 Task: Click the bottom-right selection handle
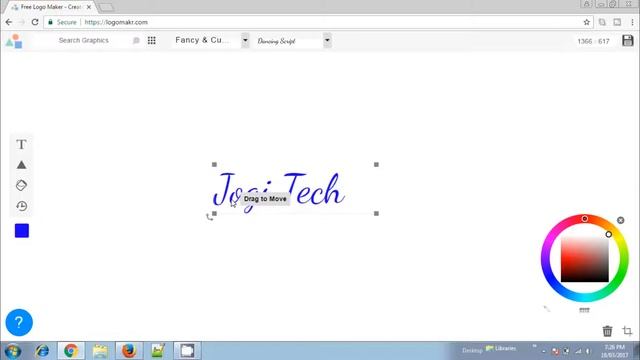click(376, 213)
